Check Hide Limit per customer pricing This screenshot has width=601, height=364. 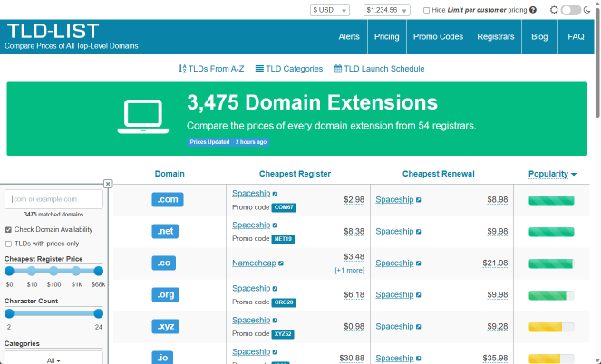(426, 10)
